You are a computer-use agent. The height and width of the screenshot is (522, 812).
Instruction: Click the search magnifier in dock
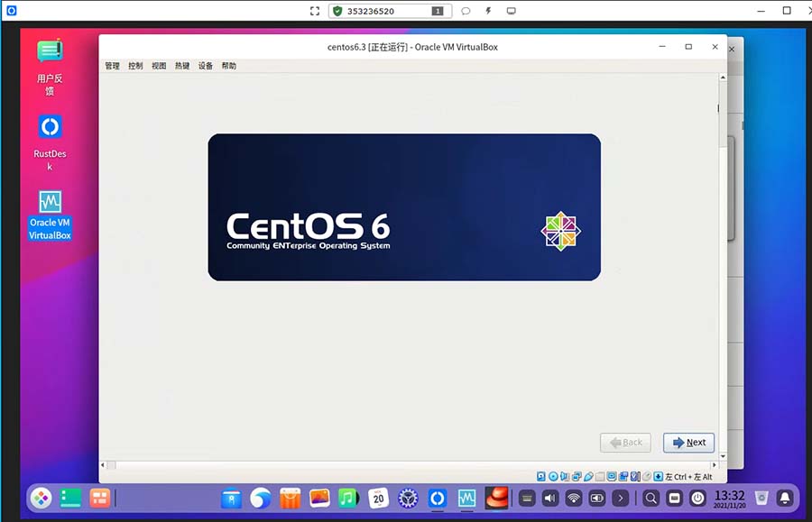pos(651,499)
